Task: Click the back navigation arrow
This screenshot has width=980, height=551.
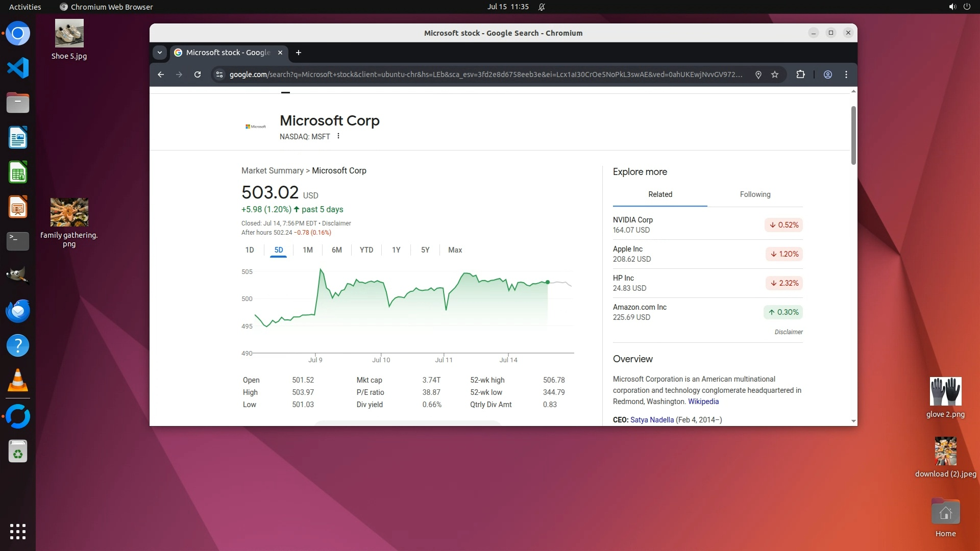Action: [x=161, y=74]
